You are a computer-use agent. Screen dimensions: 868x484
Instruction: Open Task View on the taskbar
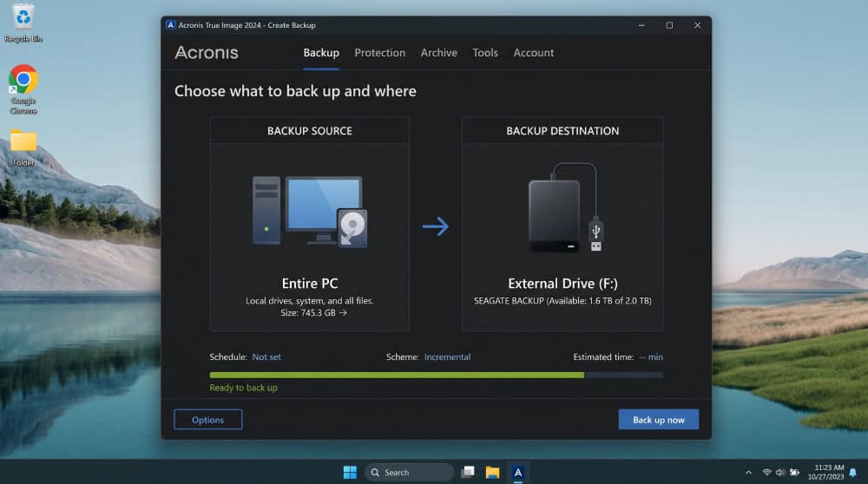pos(468,473)
